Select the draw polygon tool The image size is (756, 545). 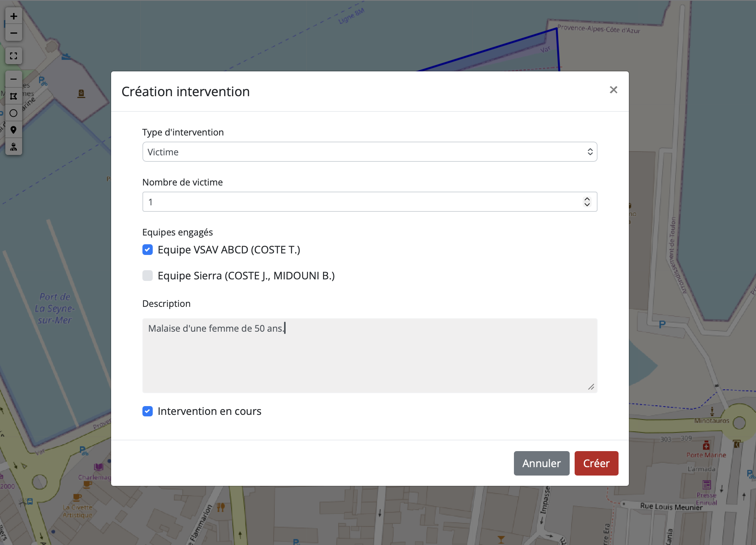[x=14, y=96]
